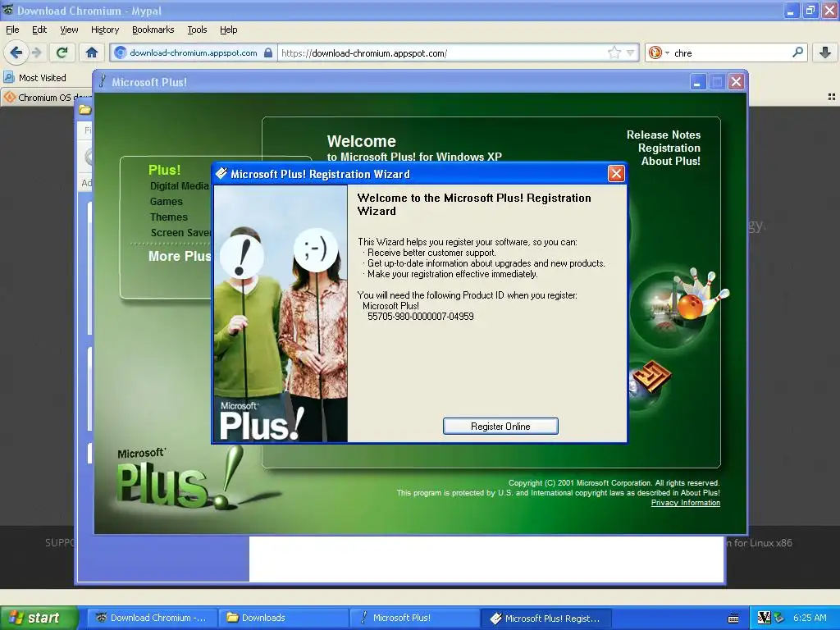Viewport: 840px width, 630px height.
Task: Open More Plus! section
Action: click(180, 256)
